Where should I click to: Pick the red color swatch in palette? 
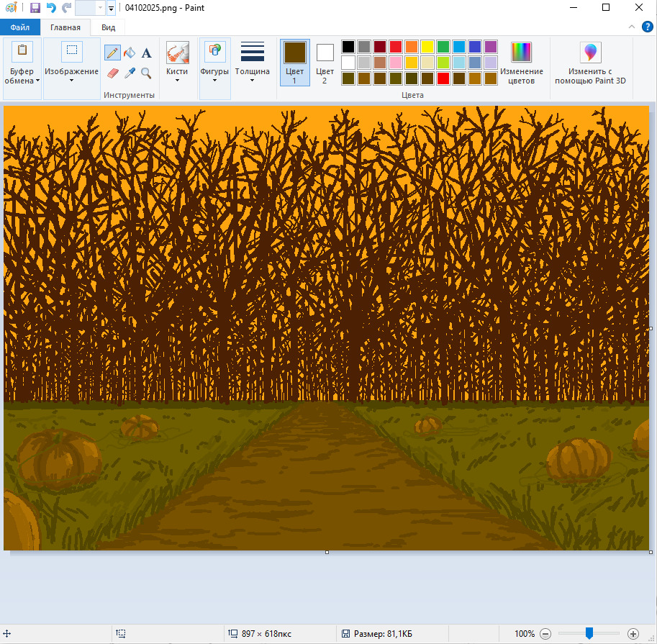(x=396, y=47)
